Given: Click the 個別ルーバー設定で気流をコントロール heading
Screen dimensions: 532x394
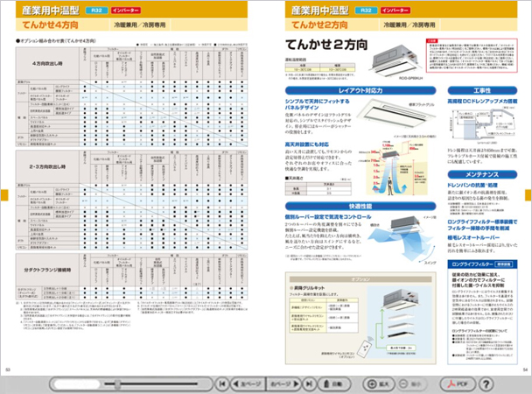Looking at the screenshot, I should point(328,217).
